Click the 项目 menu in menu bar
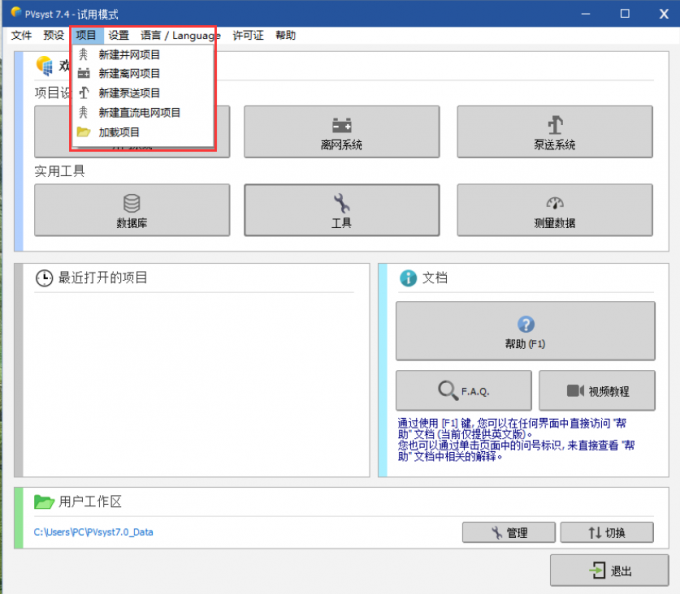680x594 pixels. [x=86, y=35]
